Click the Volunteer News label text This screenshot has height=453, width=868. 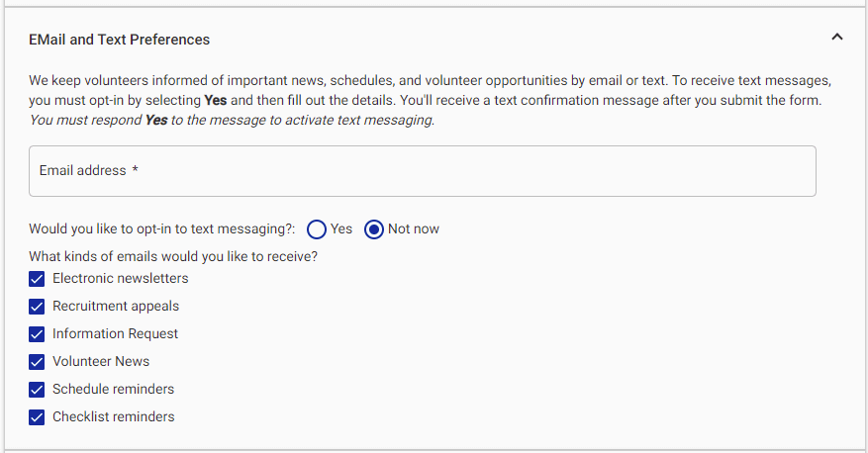[x=101, y=362]
